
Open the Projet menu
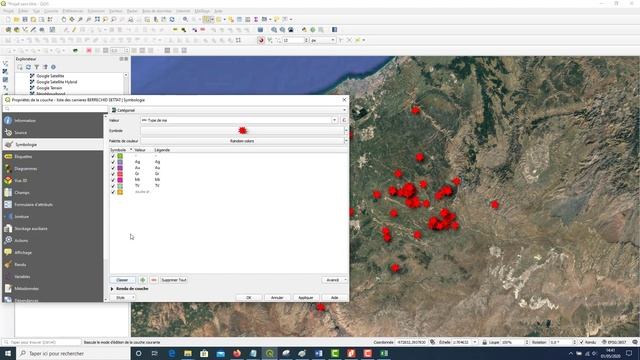coord(9,11)
